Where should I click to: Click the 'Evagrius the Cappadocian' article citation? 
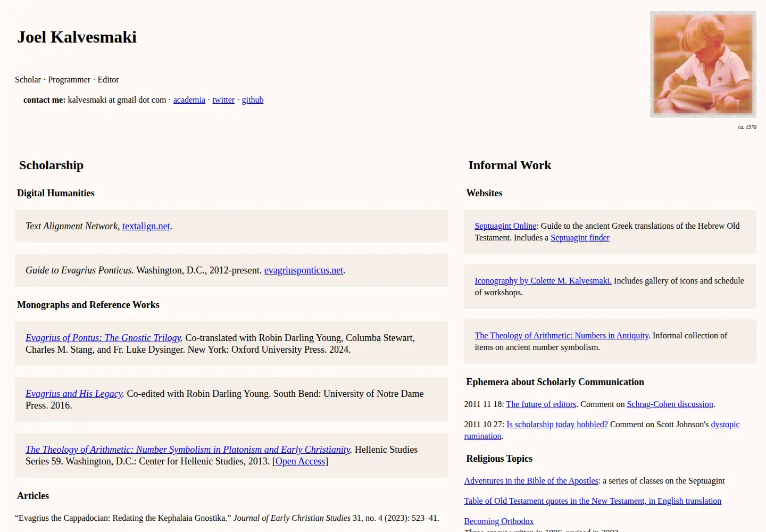227,518
